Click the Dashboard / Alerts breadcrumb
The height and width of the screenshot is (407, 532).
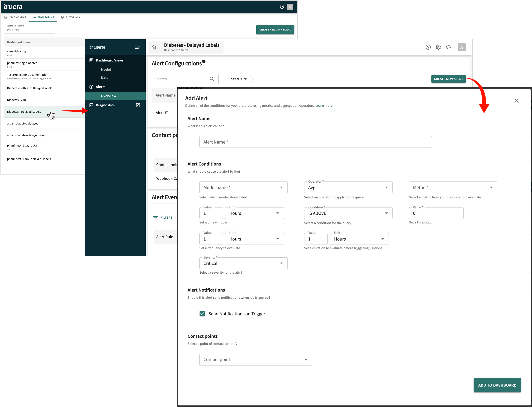pyautogui.click(x=176, y=50)
